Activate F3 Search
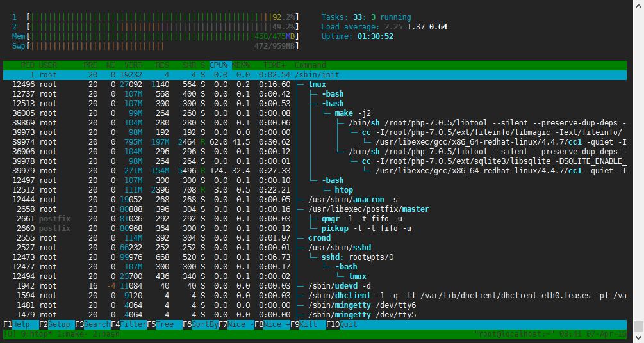This screenshot has width=644, height=343. (93, 324)
